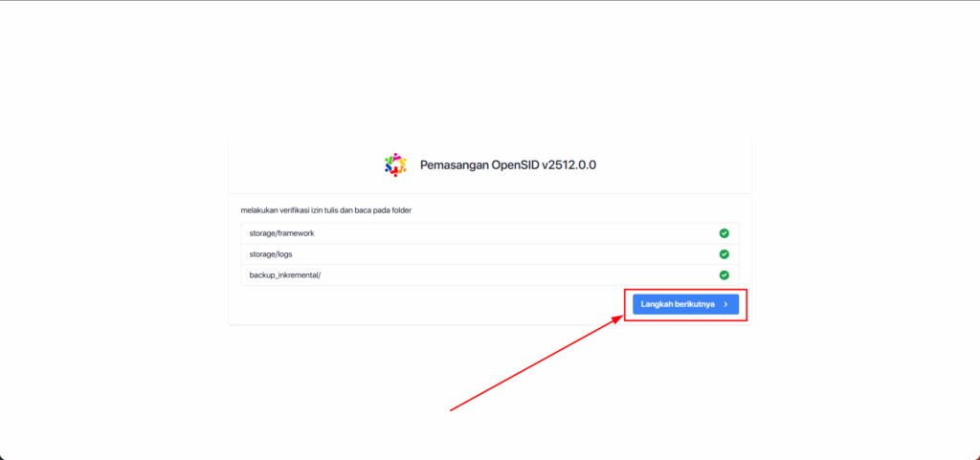Click the Pemasangan OpenSID v2512.0.0 title

pyautogui.click(x=508, y=164)
